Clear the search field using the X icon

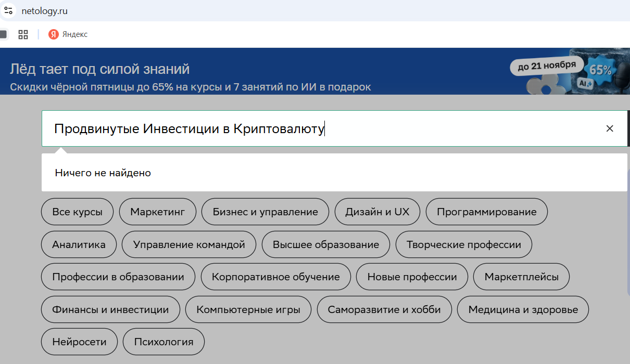(610, 128)
